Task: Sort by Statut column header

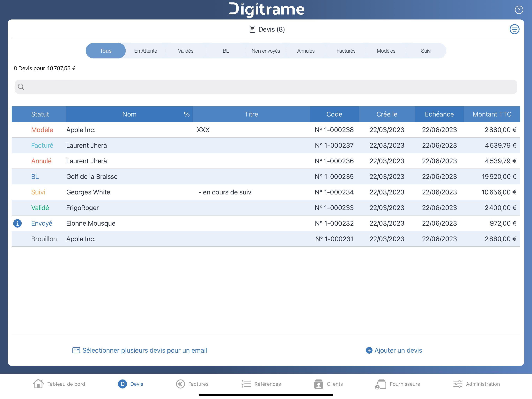Action: click(40, 114)
